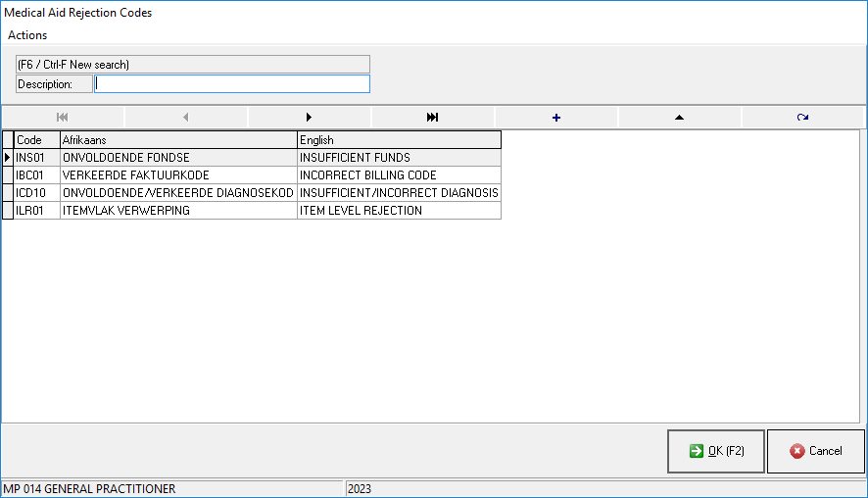Focus the Description search field
Image resolution: width=868 pixels, height=498 pixels.
pyautogui.click(x=232, y=84)
